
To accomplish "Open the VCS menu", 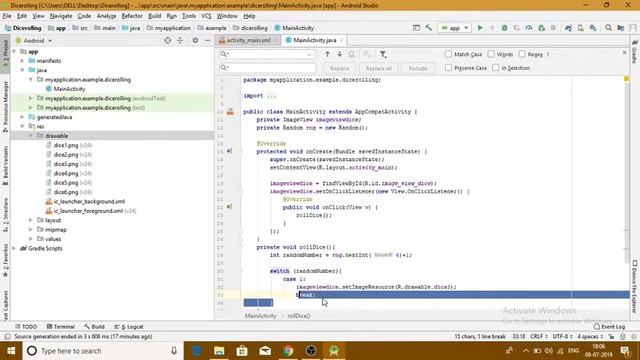I will (206, 16).
